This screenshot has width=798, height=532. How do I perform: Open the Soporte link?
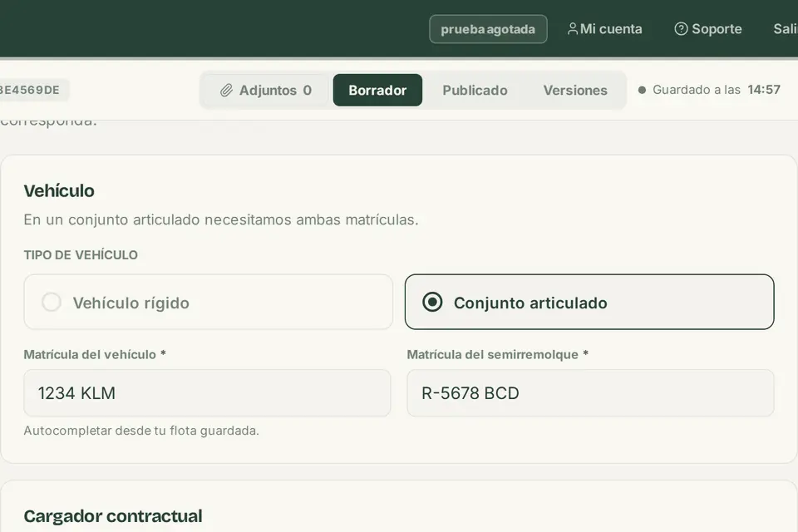tap(708, 29)
